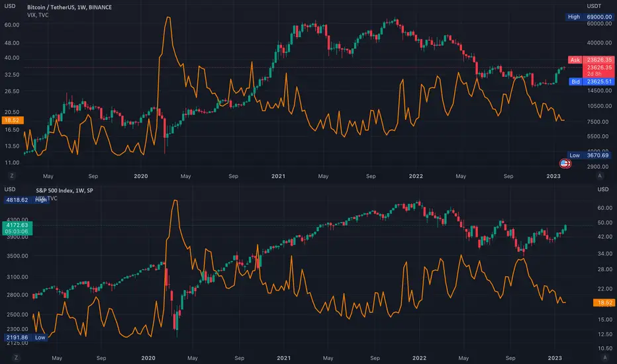Click 2021 on the S&P 500 time axis
Image resolution: width=617 pixels, height=364 pixels.
[x=284, y=358]
